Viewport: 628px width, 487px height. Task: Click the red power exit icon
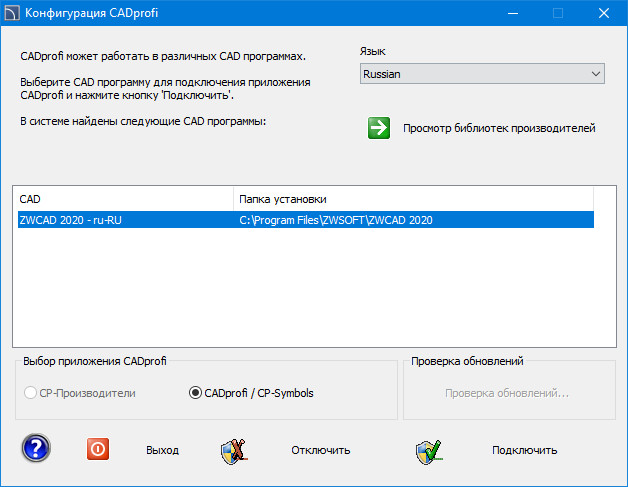click(x=98, y=449)
